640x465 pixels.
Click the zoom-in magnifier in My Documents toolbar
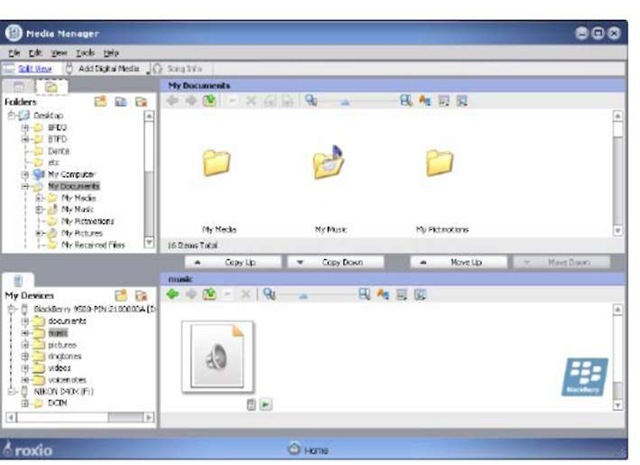tap(406, 100)
